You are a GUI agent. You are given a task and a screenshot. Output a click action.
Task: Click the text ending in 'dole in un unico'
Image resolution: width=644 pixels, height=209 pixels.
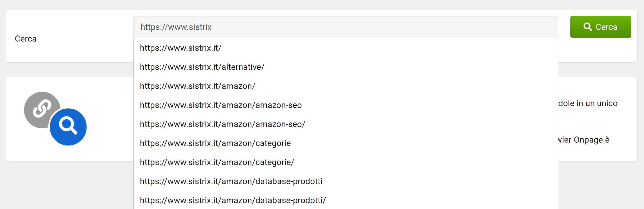point(588,103)
